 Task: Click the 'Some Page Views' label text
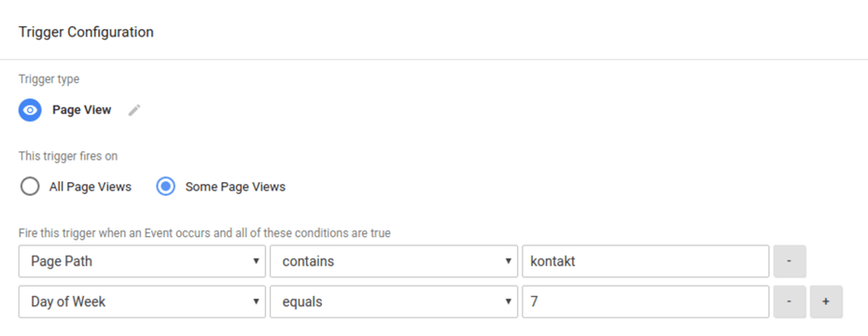point(235,187)
